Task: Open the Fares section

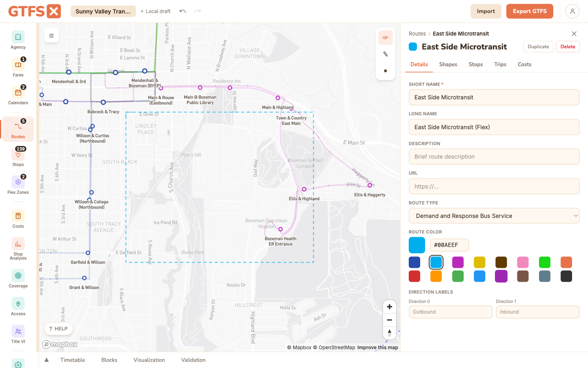Action: (x=18, y=68)
